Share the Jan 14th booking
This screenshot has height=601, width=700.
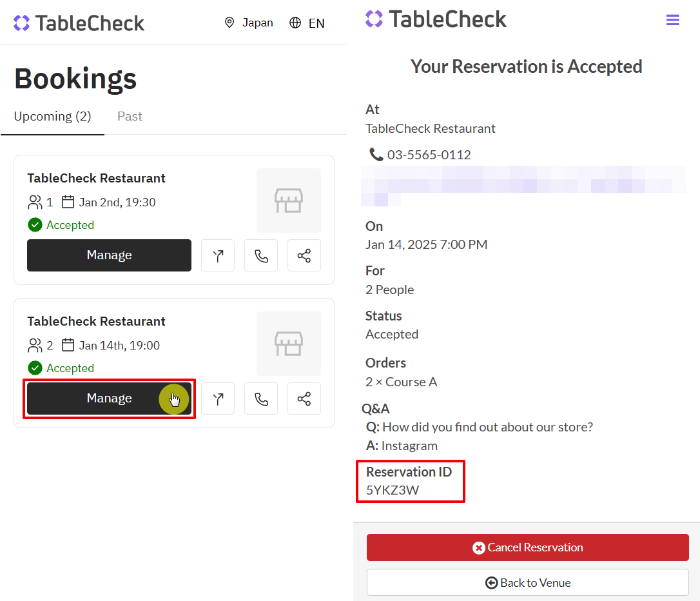[304, 399]
